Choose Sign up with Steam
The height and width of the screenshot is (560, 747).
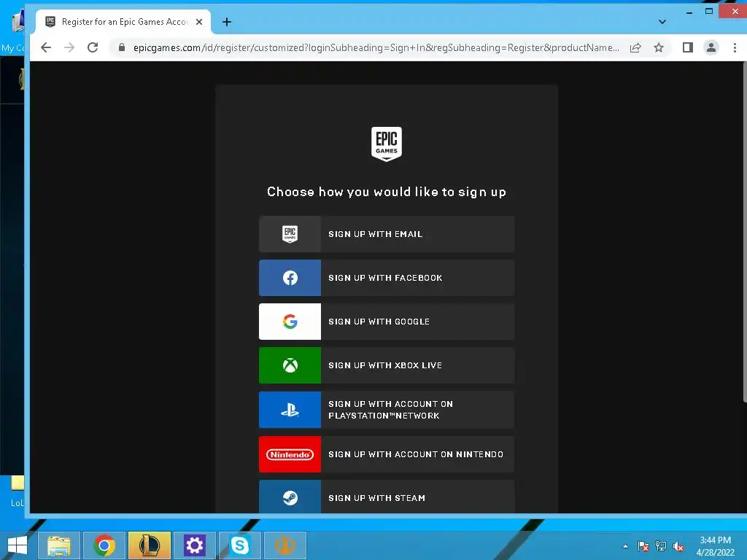(387, 497)
